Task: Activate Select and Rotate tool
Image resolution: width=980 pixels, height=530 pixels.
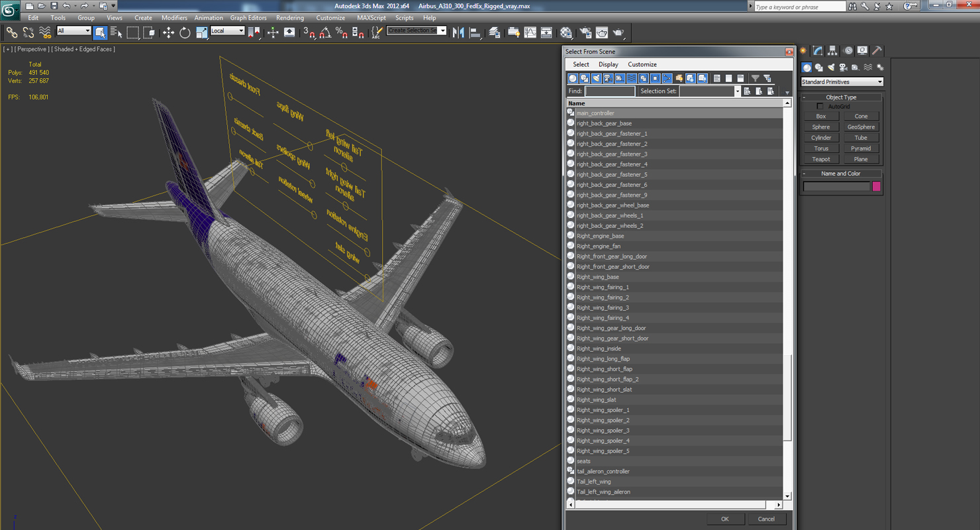Action: tap(185, 32)
